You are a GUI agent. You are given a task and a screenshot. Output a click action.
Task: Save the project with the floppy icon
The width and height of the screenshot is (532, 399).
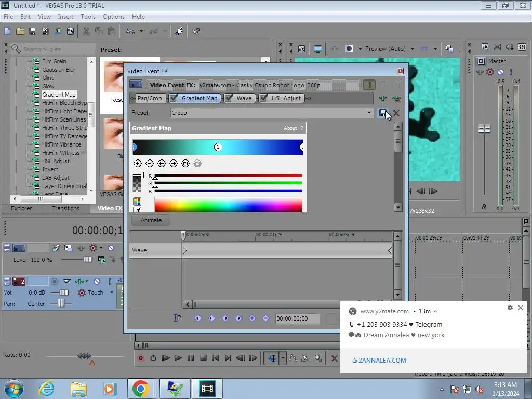(x=33, y=32)
